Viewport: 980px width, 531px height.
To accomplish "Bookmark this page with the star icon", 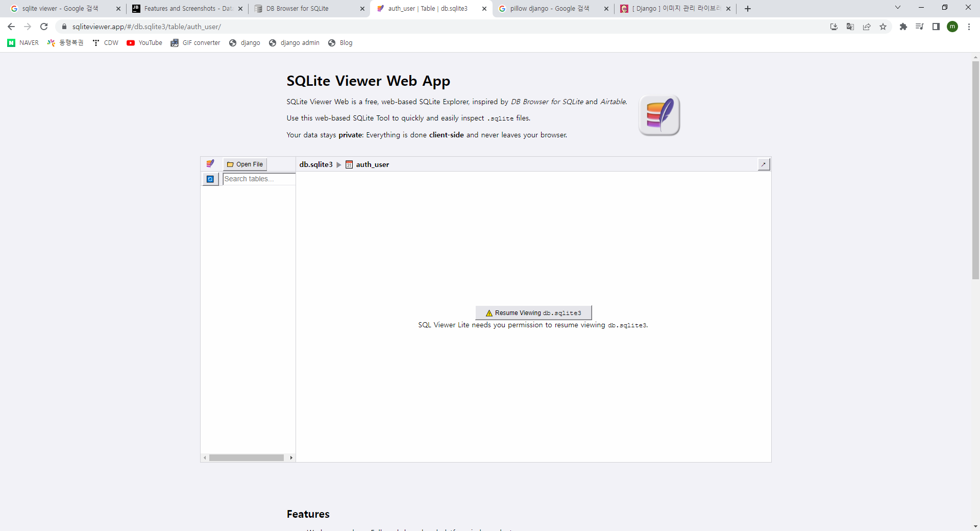I will 883,27.
